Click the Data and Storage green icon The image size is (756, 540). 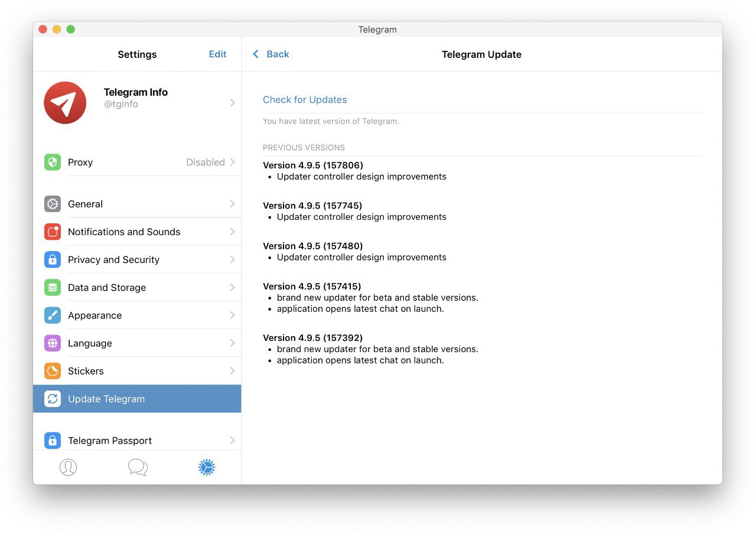click(53, 288)
